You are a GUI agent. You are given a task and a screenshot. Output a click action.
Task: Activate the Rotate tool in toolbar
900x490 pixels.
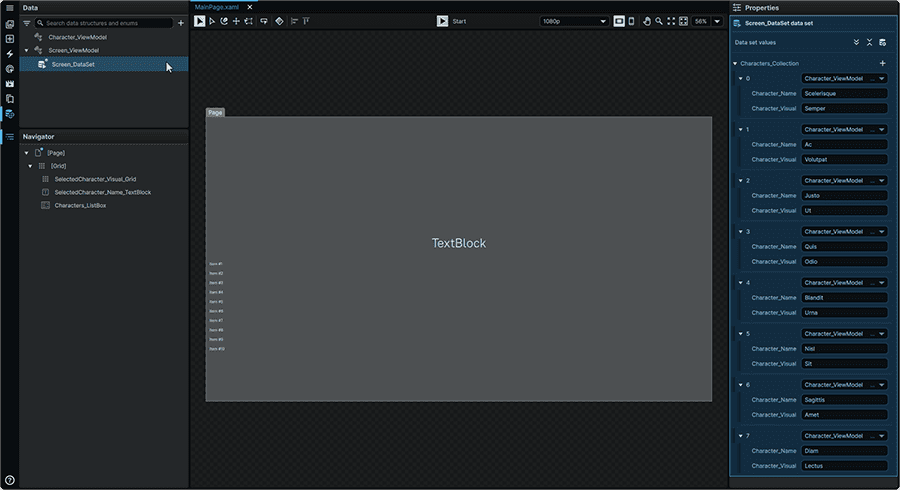(224, 21)
